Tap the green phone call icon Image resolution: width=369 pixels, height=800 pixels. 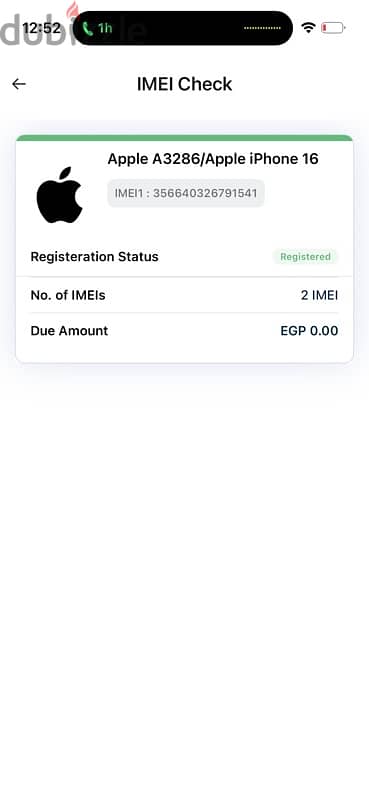point(88,29)
